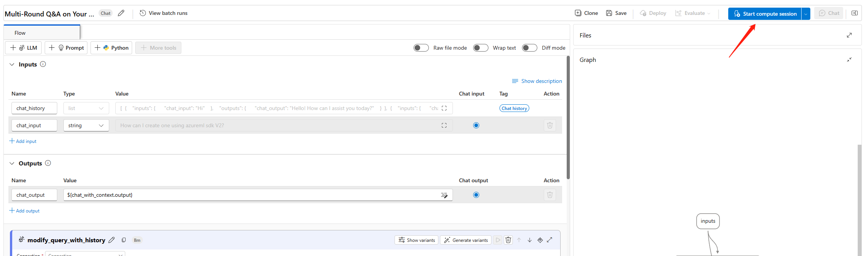Open View batch runs history

point(163,13)
